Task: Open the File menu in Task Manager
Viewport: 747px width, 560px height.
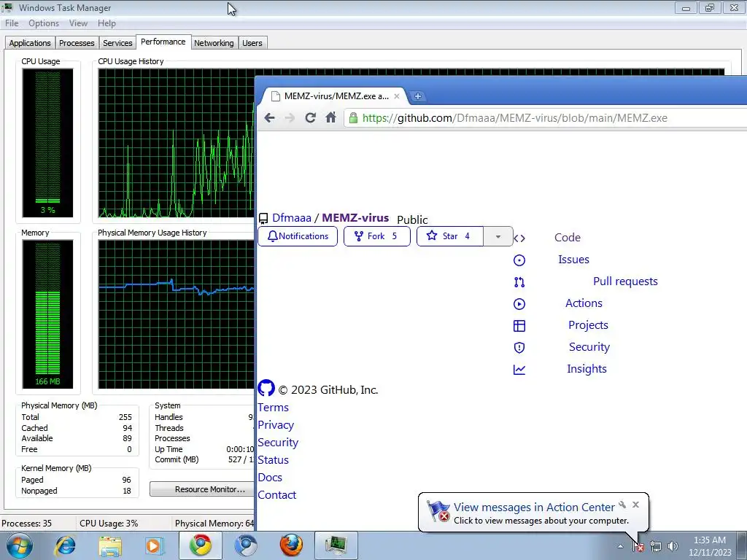Action: (12, 23)
